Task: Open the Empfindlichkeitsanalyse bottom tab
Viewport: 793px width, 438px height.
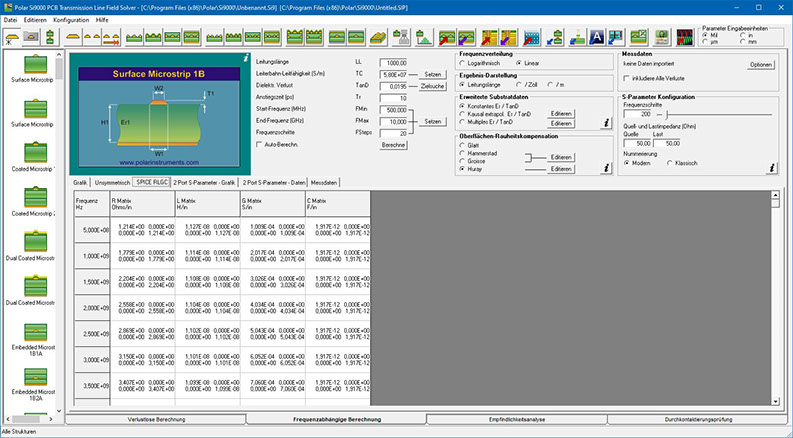Action: 516,419
